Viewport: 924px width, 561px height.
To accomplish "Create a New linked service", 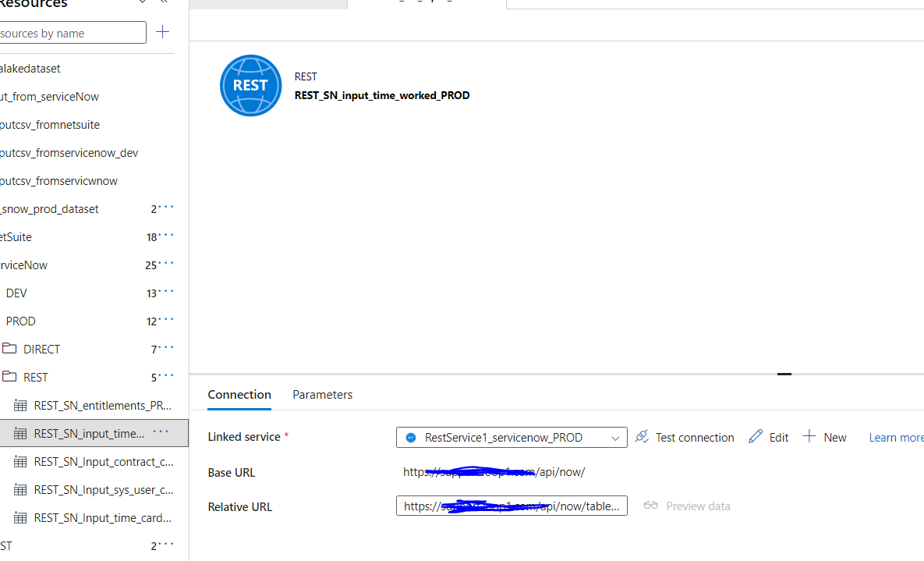I will click(x=824, y=437).
